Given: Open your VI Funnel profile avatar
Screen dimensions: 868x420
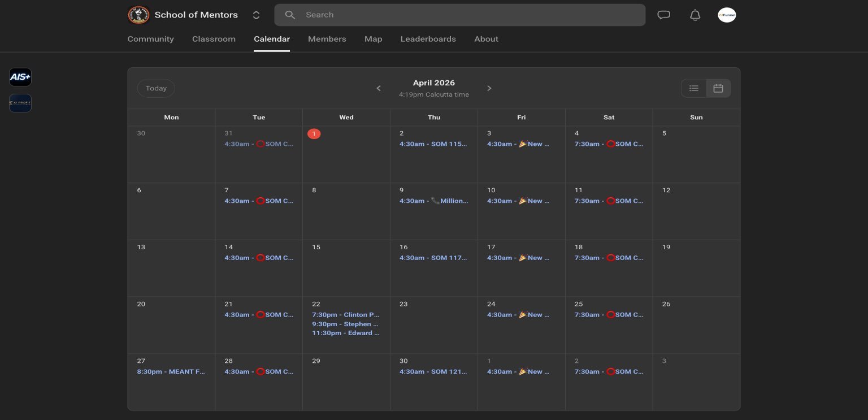Looking at the screenshot, I should click(x=727, y=15).
